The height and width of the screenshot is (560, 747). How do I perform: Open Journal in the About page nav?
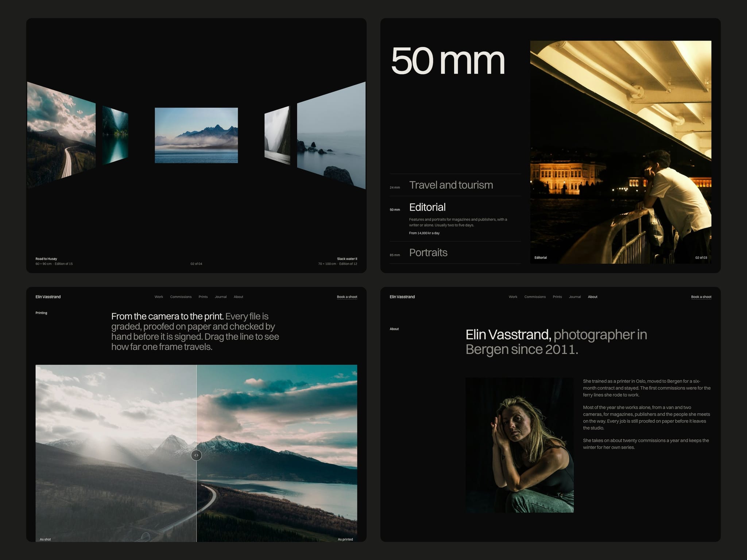point(575,297)
